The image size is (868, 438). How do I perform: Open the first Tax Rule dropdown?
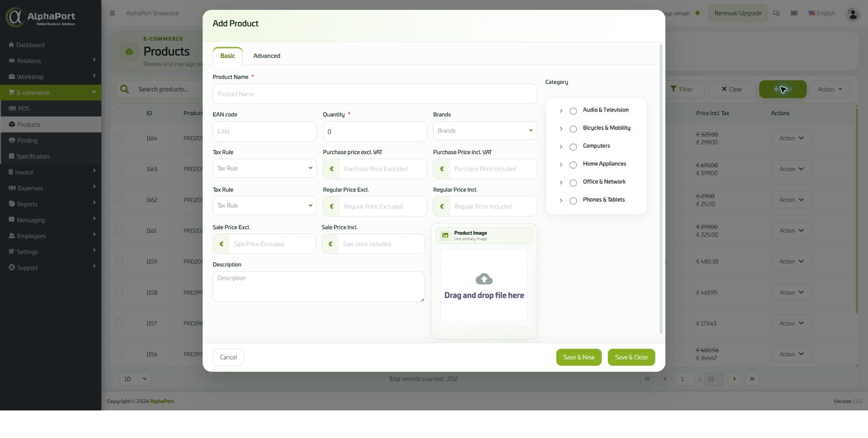[x=264, y=168]
